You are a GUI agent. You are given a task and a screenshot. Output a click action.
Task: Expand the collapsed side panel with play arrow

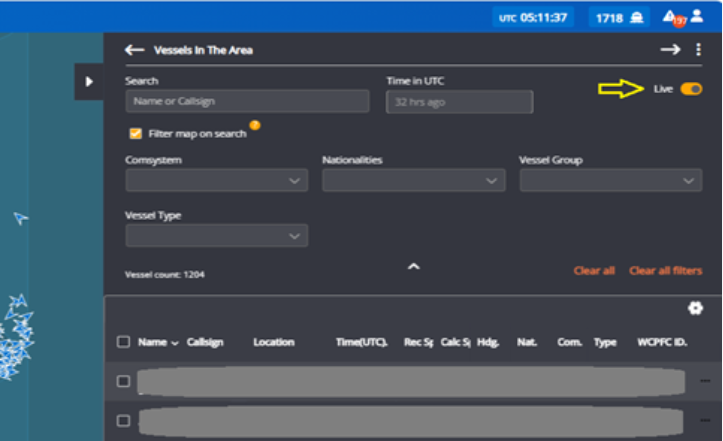tap(89, 82)
